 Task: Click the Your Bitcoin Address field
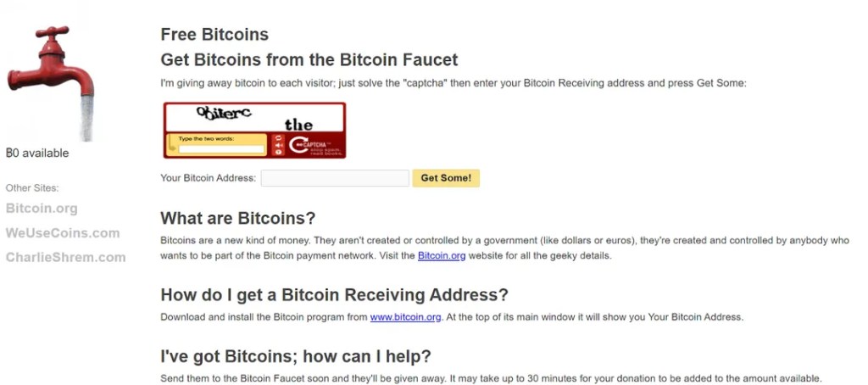click(335, 178)
